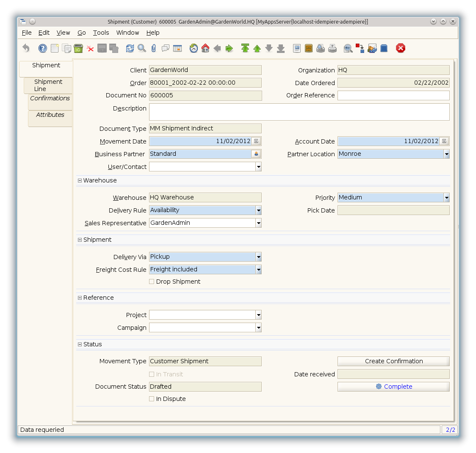Open the Find records magnifier icon
Viewport: 476px width, 453px height.
click(142, 48)
